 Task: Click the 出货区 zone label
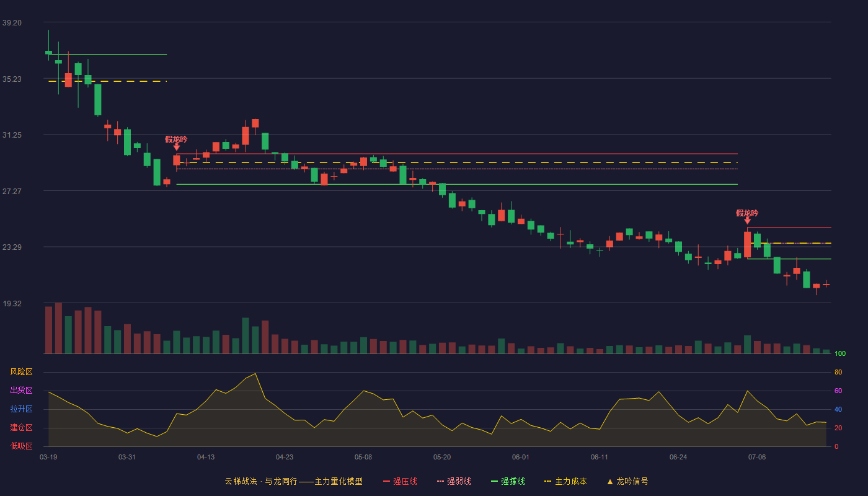pyautogui.click(x=21, y=391)
